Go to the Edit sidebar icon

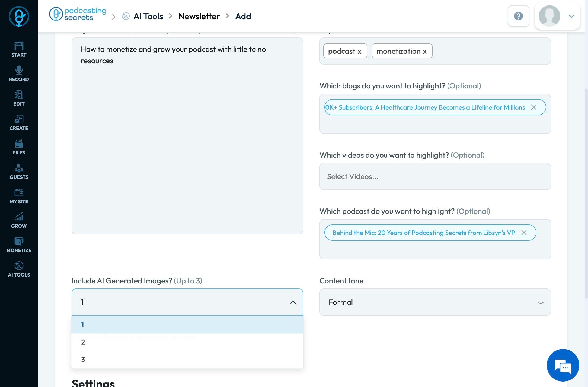(19, 98)
